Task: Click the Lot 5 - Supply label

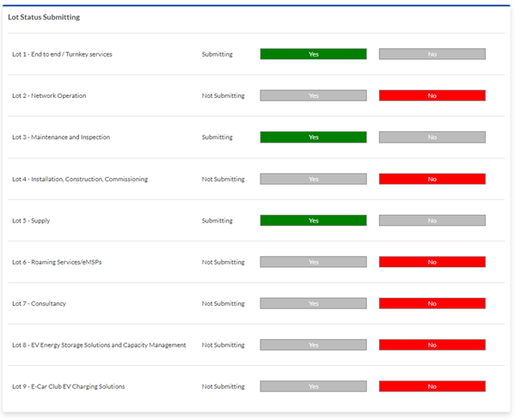Action: tap(31, 221)
